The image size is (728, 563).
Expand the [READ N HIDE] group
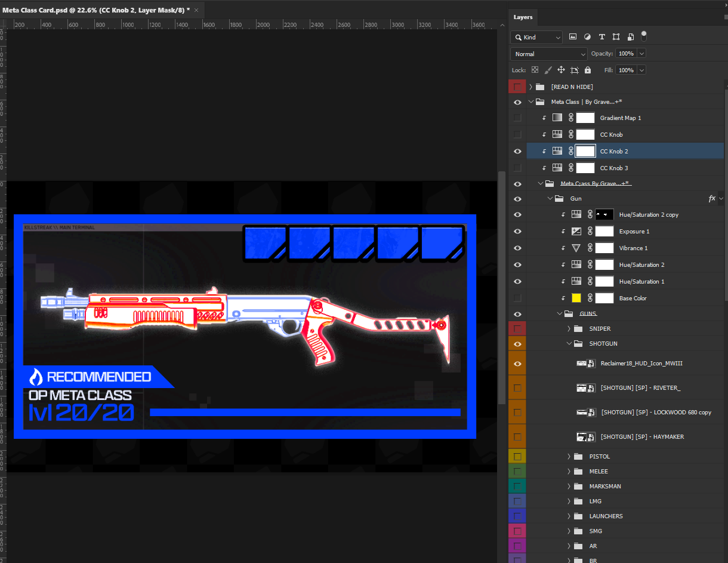530,87
